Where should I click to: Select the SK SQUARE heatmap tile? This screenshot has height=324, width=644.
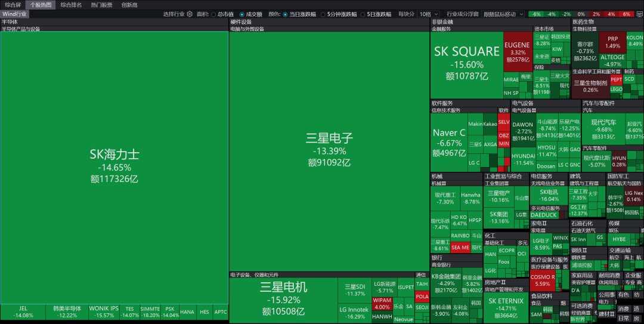(x=467, y=65)
